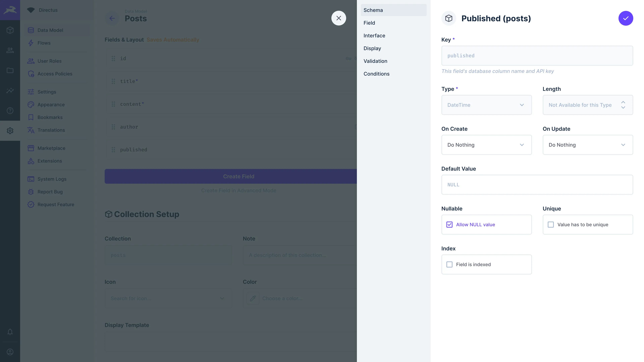This screenshot has width=644, height=362.
Task: Click the purple checkmark save button
Action: [x=626, y=18]
